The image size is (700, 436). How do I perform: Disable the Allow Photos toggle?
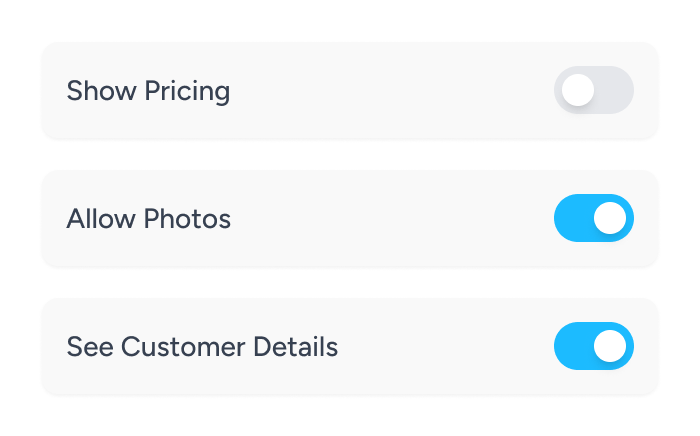tap(593, 218)
